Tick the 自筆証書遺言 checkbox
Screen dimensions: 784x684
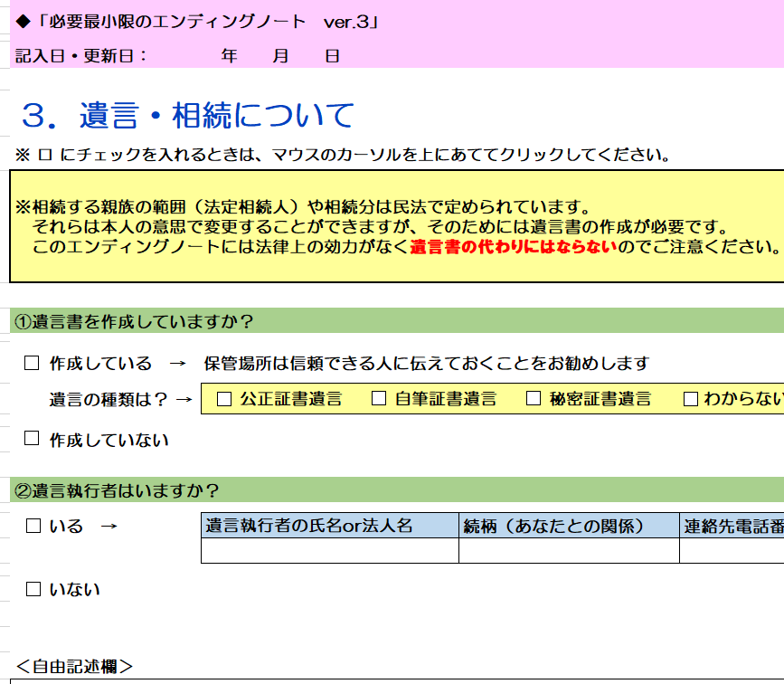(379, 398)
